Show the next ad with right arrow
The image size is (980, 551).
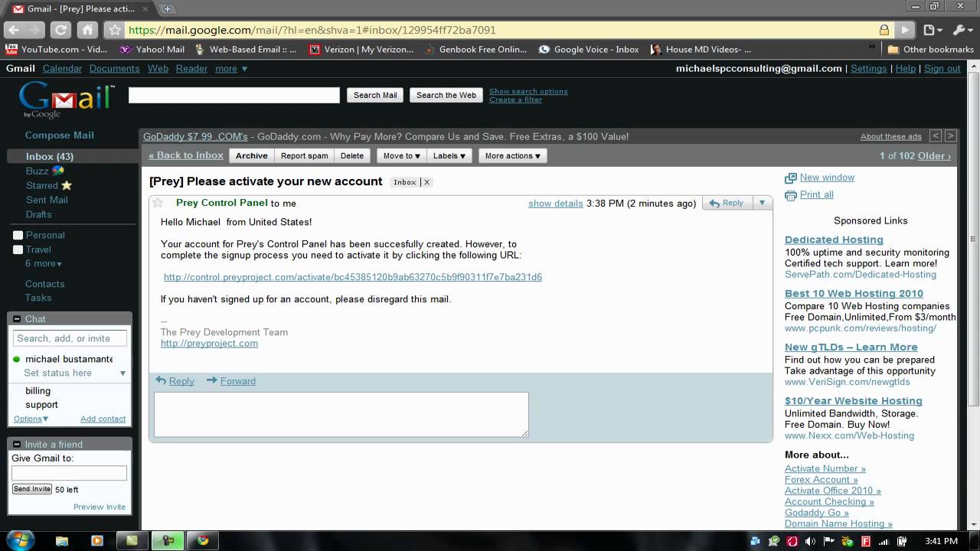(950, 135)
